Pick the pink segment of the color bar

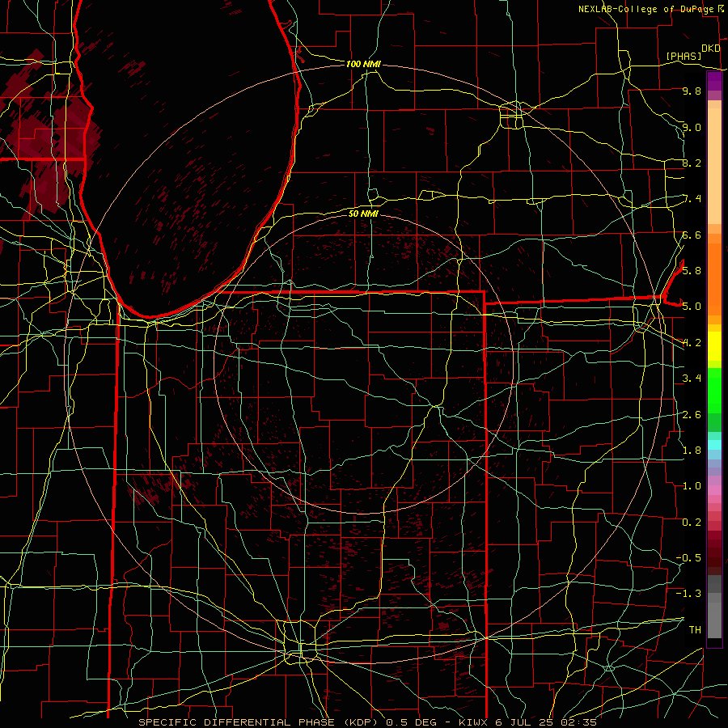click(714, 490)
